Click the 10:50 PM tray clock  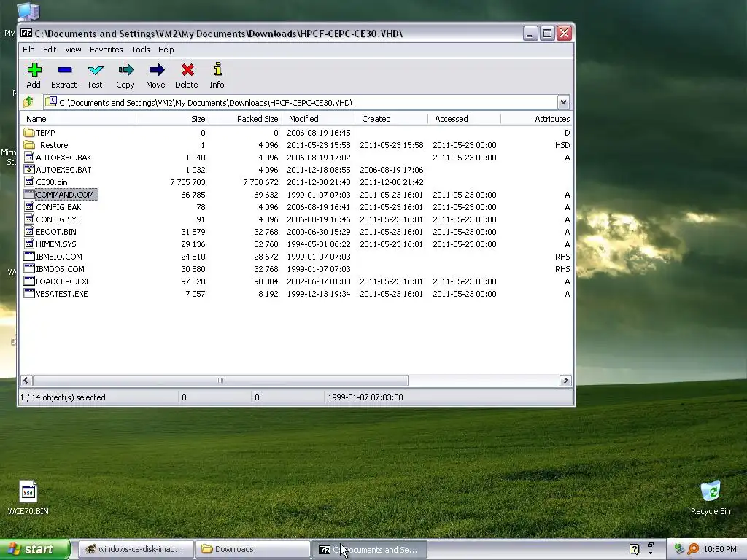tap(720, 549)
